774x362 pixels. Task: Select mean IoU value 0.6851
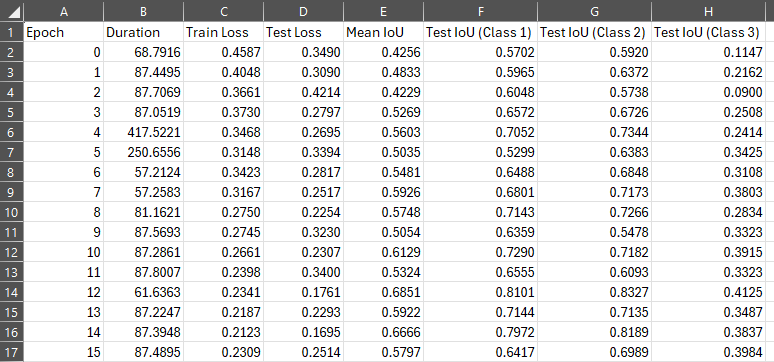click(x=383, y=292)
